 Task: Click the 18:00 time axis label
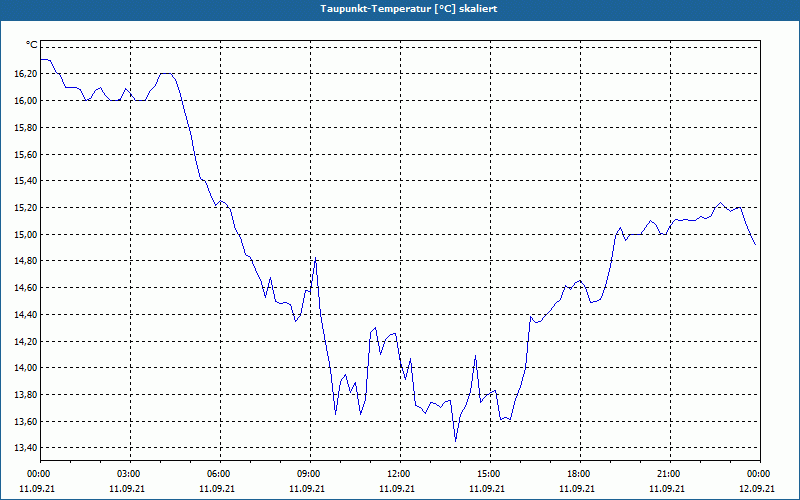pos(580,474)
